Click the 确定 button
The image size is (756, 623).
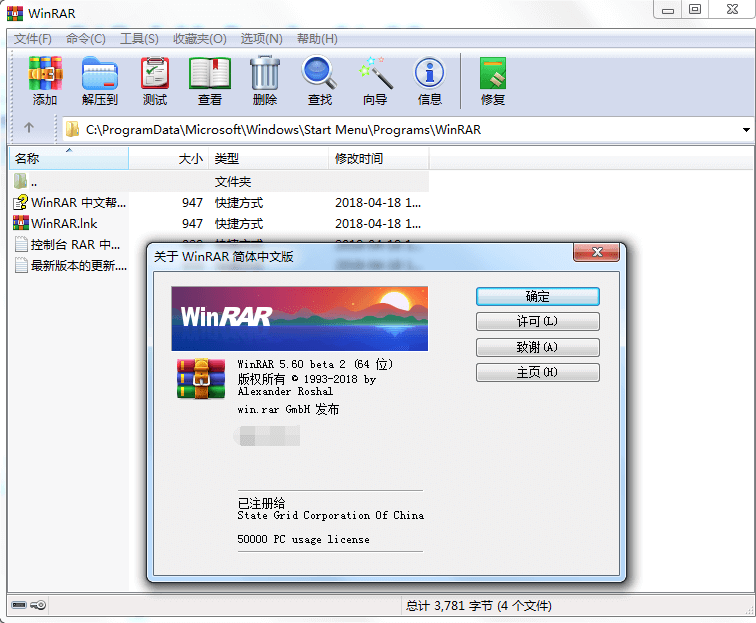pyautogui.click(x=538, y=296)
